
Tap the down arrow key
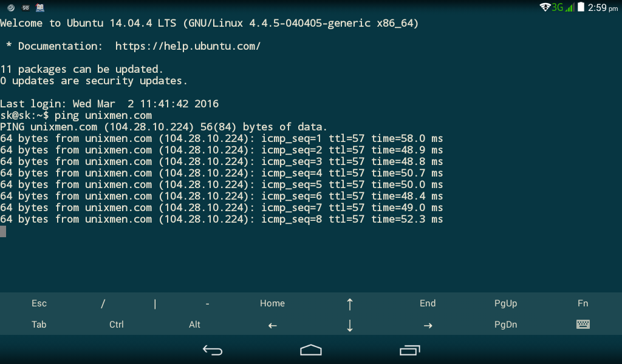[349, 326]
